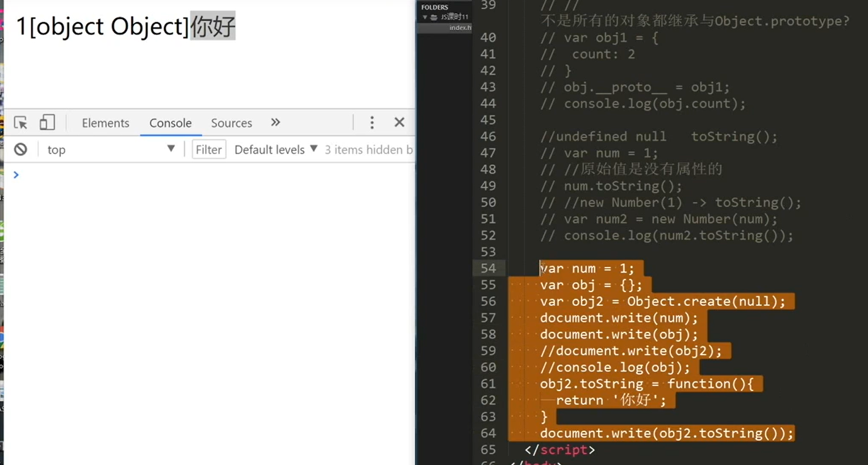Click the commented console.log(obj) line 60
The image size is (868, 465).
(x=615, y=367)
